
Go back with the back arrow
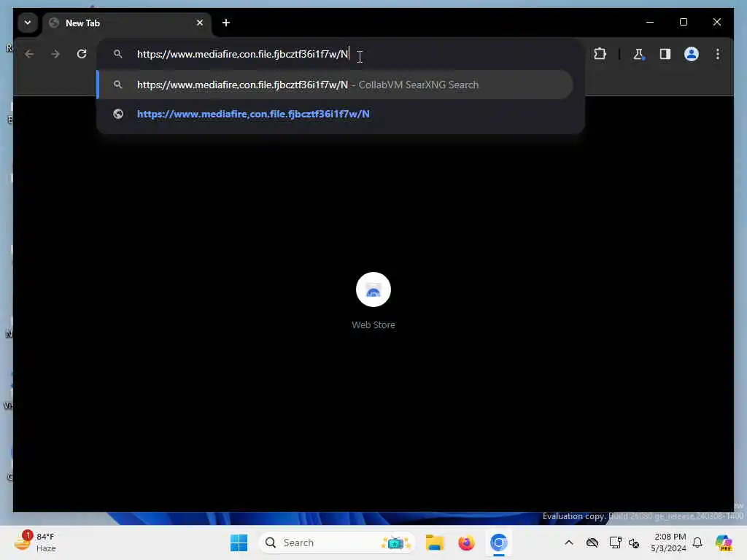29,54
